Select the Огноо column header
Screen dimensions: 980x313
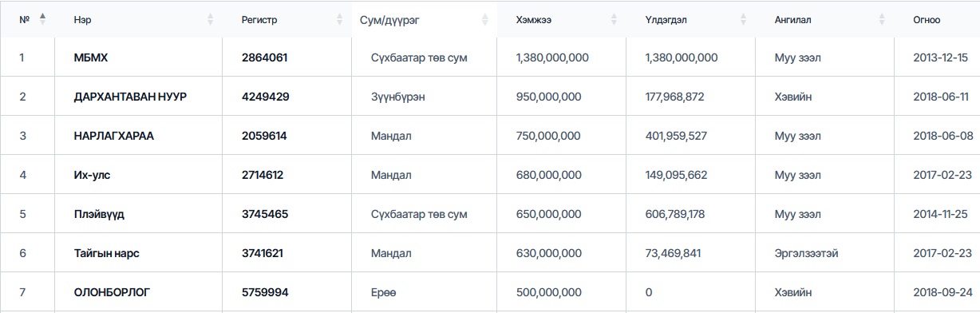click(927, 19)
